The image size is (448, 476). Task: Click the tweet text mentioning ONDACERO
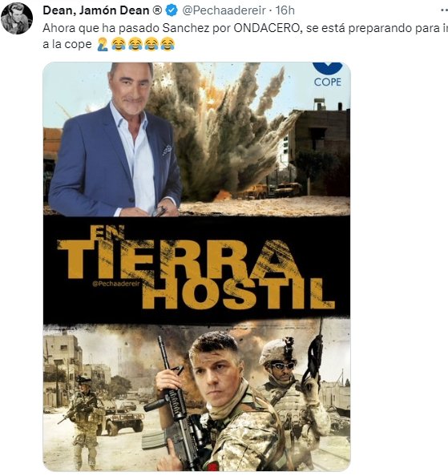point(245,36)
